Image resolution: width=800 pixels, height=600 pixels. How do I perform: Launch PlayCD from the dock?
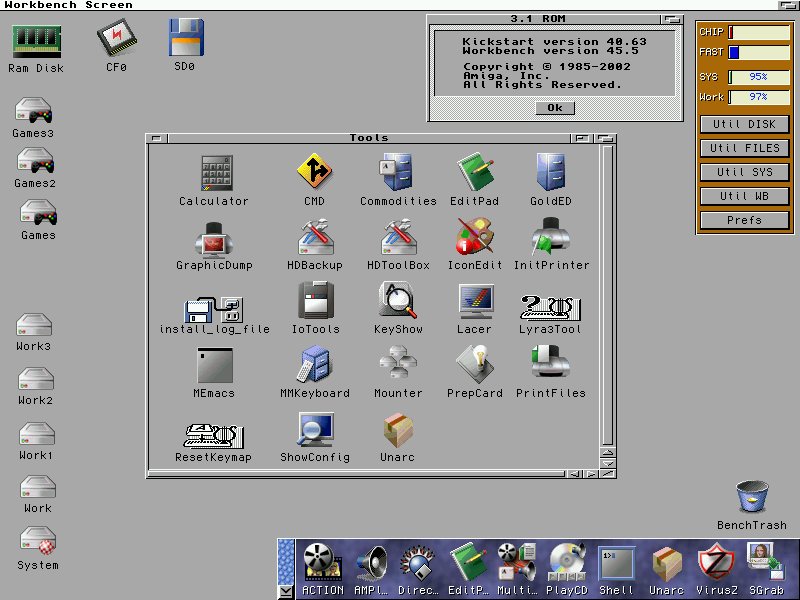567,562
